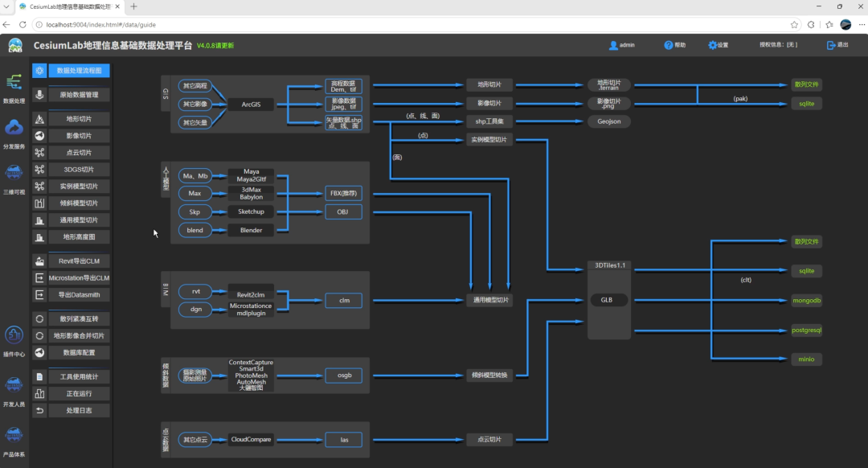Click the refresh icon beside 散列紧凑互转
Screen dimensions: 868x468
coord(39,318)
